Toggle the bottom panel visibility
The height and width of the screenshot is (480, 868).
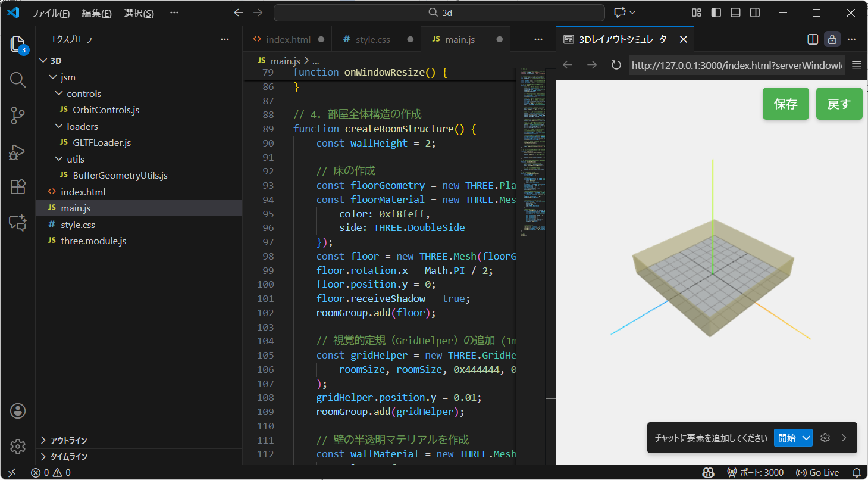[x=735, y=13]
